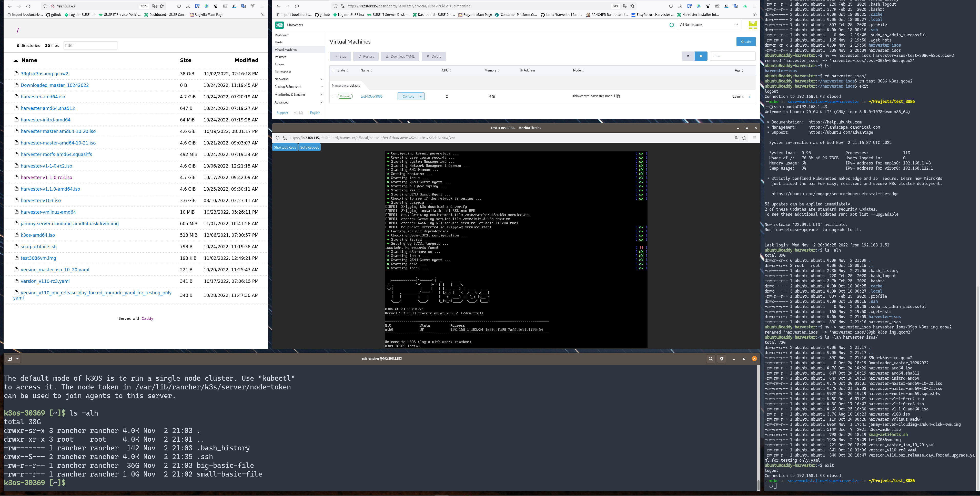Open the Firefox hamburger menu
Image resolution: width=980 pixels, height=496 pixels.
point(754,6)
